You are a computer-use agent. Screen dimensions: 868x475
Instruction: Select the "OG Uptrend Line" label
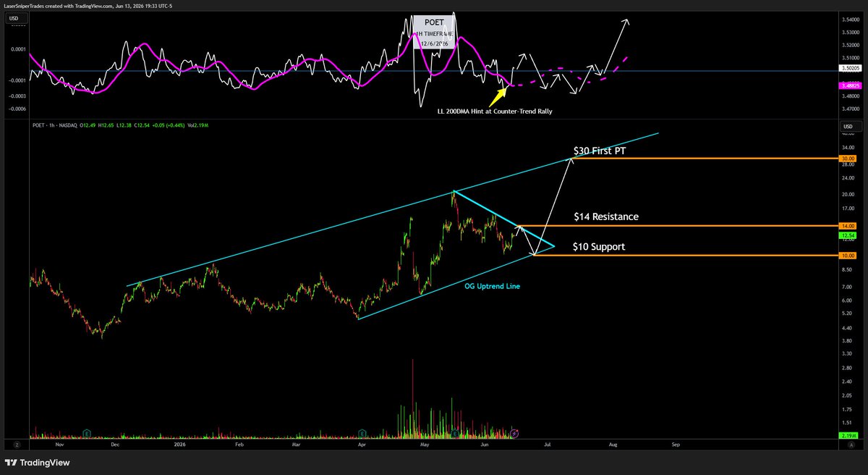tap(492, 287)
